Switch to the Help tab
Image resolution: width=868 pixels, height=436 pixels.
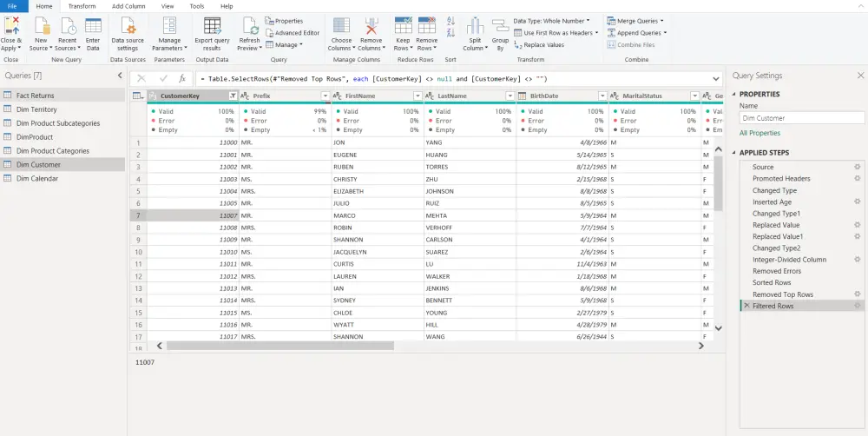(x=227, y=6)
